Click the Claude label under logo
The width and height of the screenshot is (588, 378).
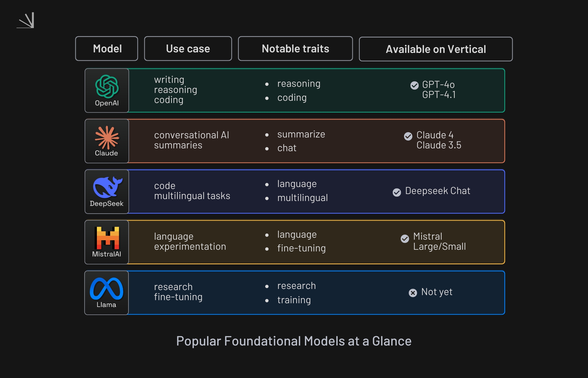[106, 153]
